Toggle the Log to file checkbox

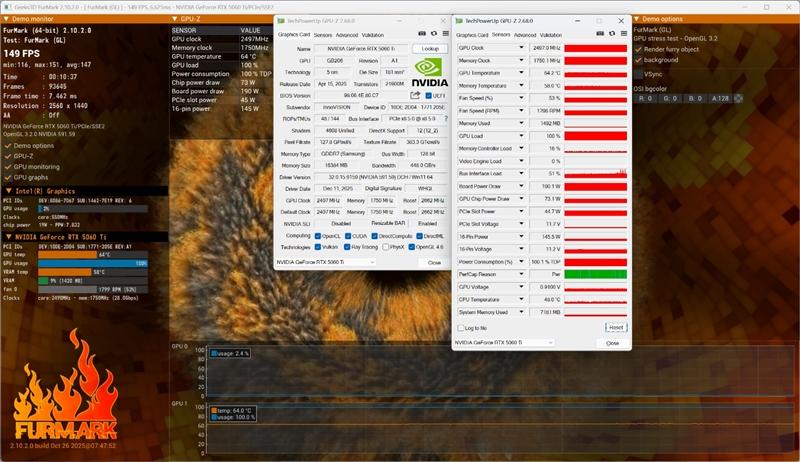point(461,328)
